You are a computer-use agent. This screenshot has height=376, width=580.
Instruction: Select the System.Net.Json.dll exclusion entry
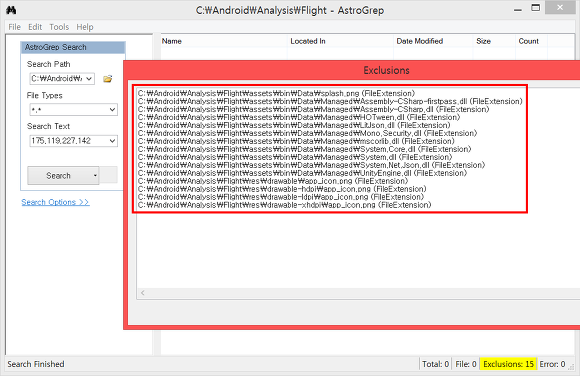(311, 165)
